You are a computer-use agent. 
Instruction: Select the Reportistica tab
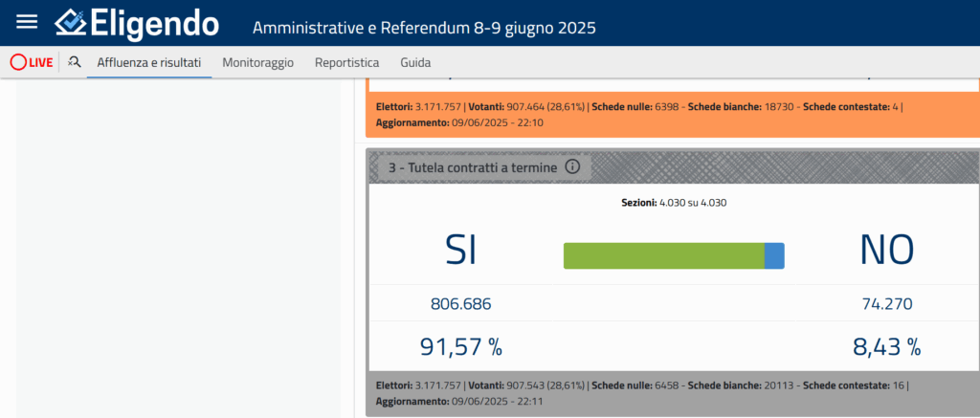[346, 62]
